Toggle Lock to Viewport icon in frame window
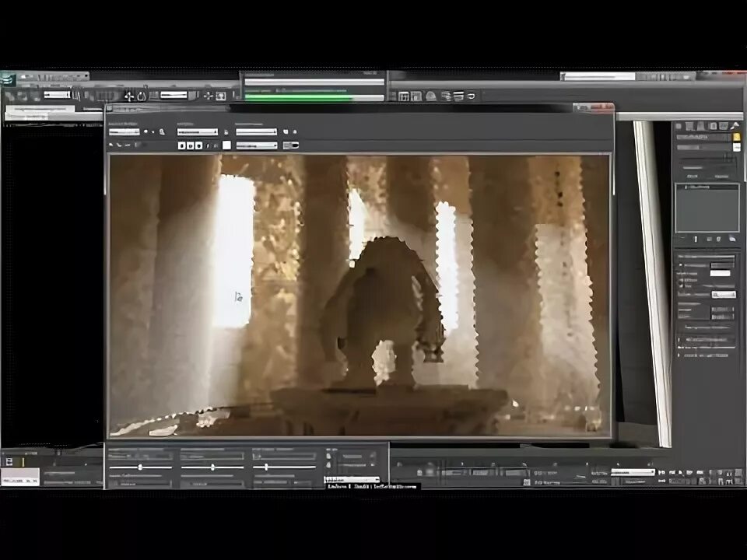Image resolution: width=747 pixels, height=560 pixels. point(226,132)
